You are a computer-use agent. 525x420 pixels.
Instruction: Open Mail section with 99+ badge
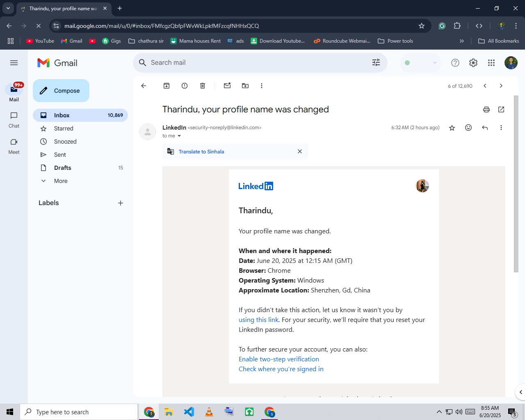pos(14,93)
